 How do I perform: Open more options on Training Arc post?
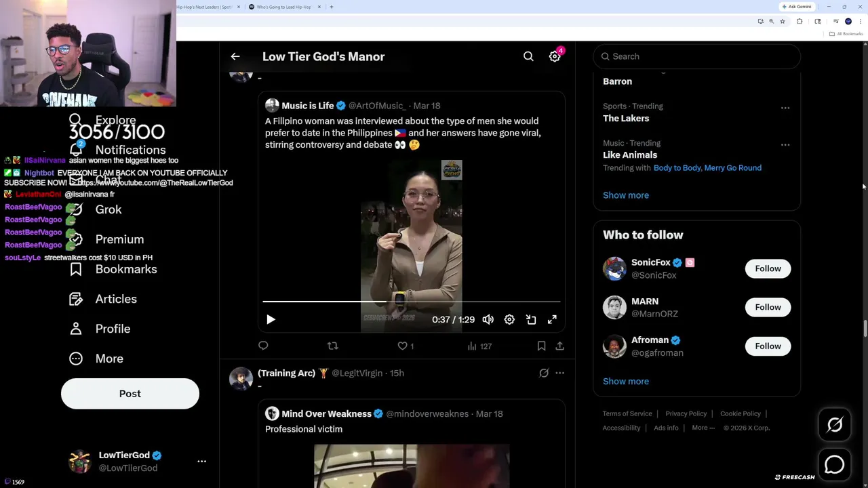tap(559, 373)
